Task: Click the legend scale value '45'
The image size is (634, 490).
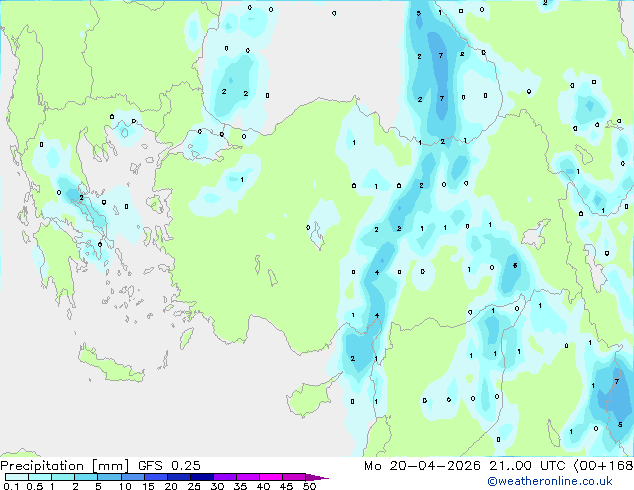Action: pyautogui.click(x=286, y=486)
